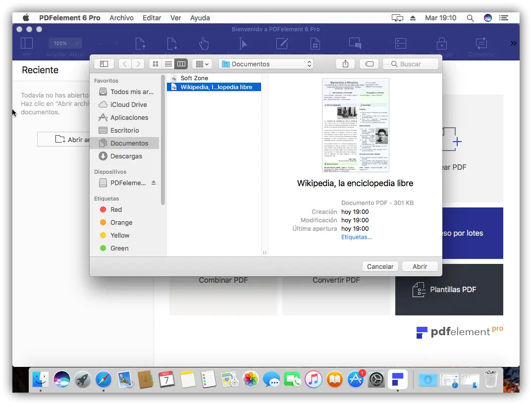Click the edit tags icon

coord(369,64)
